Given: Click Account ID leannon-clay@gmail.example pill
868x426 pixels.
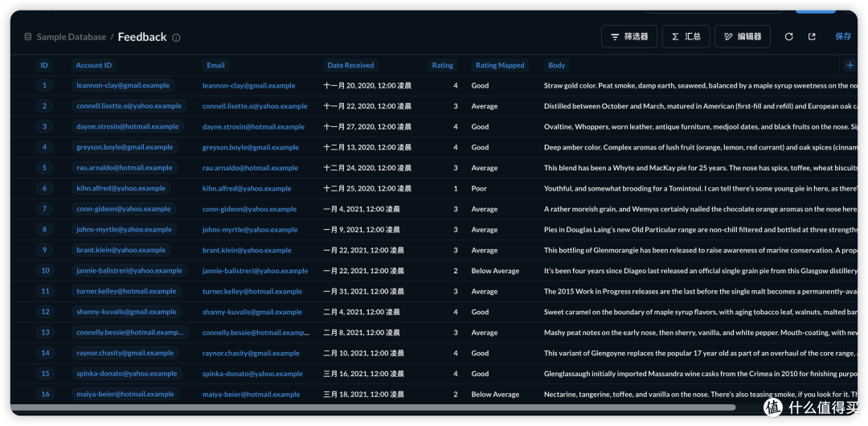Looking at the screenshot, I should tap(123, 86).
